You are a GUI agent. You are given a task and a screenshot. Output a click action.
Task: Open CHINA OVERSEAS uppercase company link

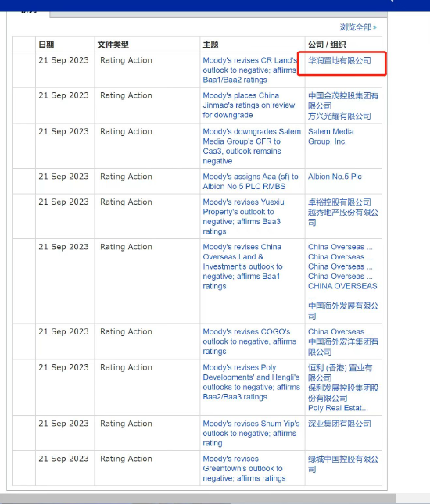(342, 286)
